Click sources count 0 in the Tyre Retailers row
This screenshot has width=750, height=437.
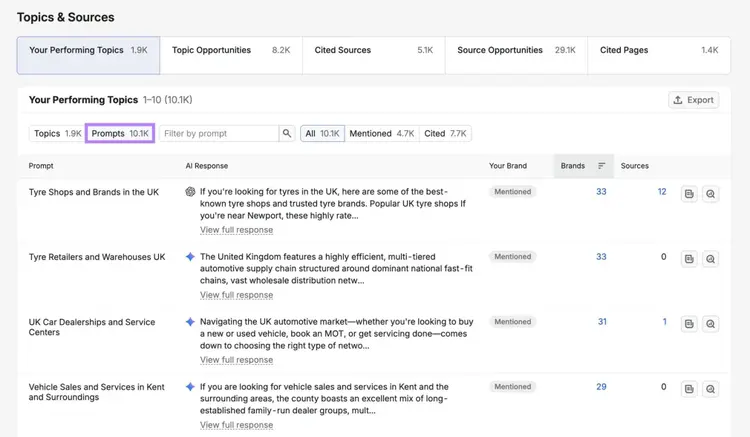(663, 257)
